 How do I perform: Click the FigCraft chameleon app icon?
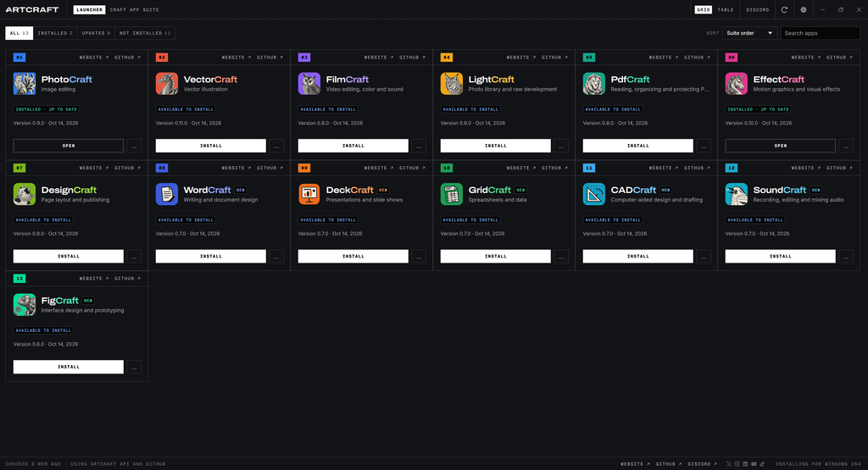tap(25, 305)
